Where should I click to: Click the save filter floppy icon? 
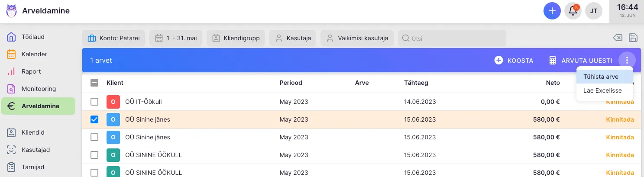tap(633, 38)
